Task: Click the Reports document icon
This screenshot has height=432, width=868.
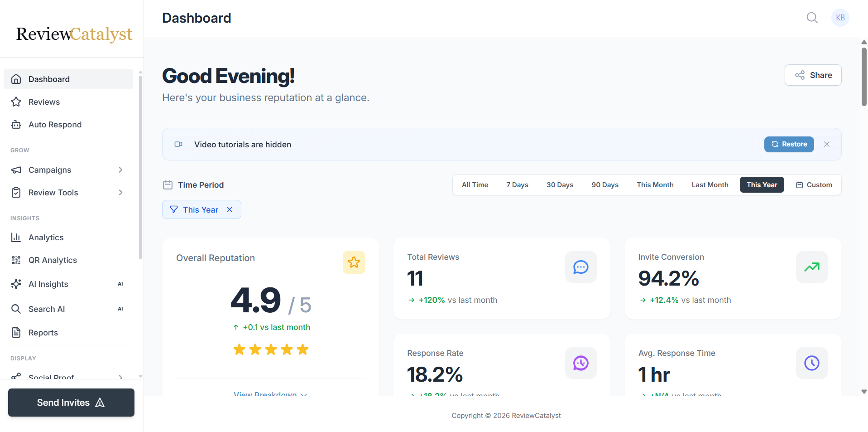Action: point(16,332)
